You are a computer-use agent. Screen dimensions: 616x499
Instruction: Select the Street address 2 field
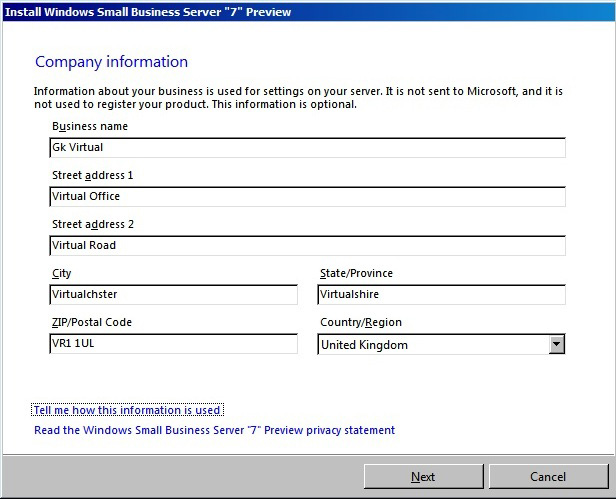coord(307,245)
